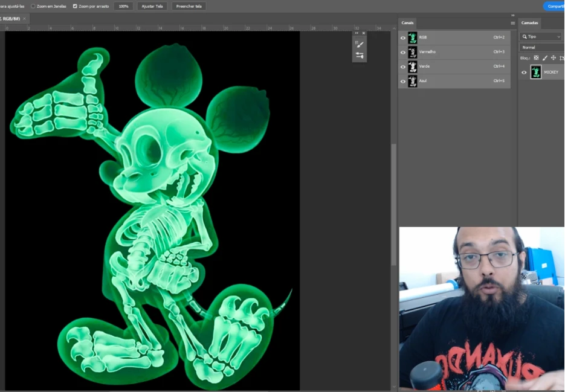This screenshot has height=392, width=565.
Task: Switch to the Canais panel tab
Action: (x=407, y=22)
